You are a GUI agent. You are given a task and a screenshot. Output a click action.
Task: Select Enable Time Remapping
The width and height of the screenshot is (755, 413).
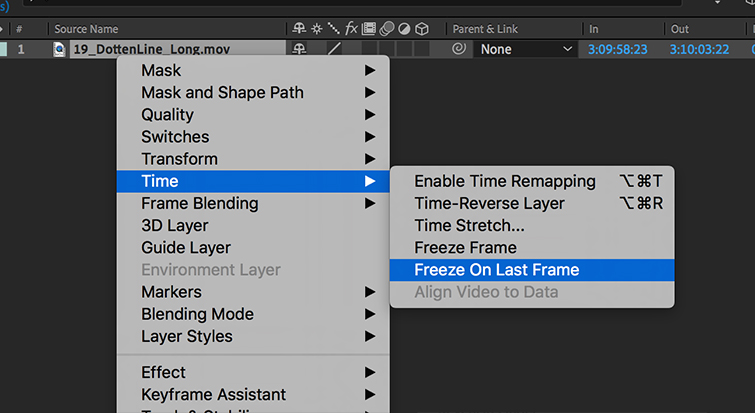click(504, 181)
